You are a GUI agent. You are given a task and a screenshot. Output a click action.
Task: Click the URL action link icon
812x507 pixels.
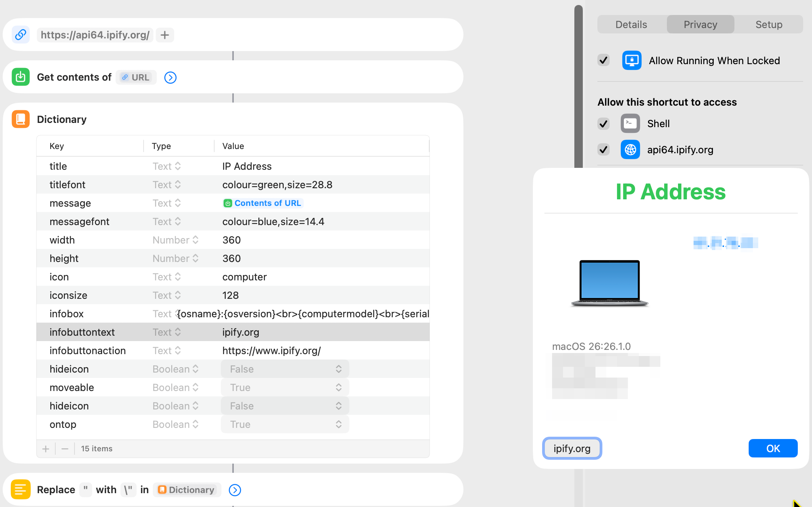pos(21,35)
